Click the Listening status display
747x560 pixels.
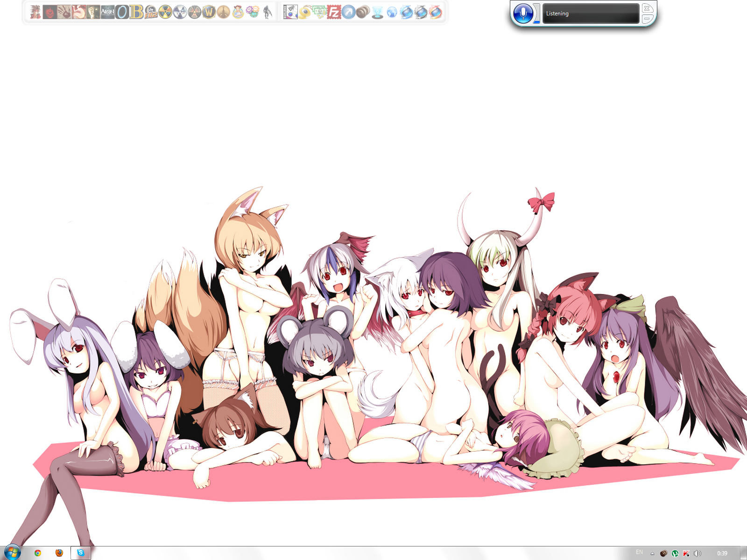590,14
